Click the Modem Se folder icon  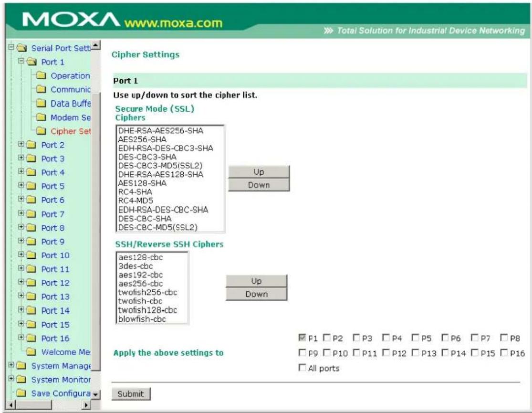[41, 117]
